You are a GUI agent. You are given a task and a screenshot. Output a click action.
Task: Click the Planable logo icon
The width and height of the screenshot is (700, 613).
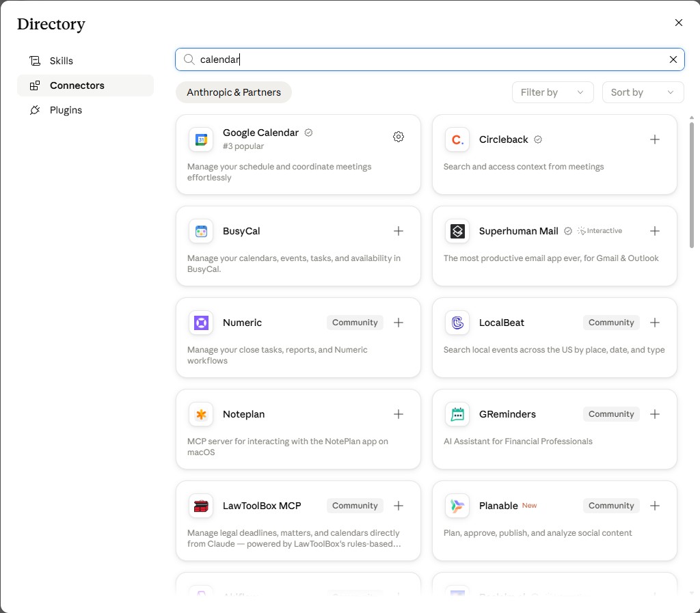tap(457, 506)
